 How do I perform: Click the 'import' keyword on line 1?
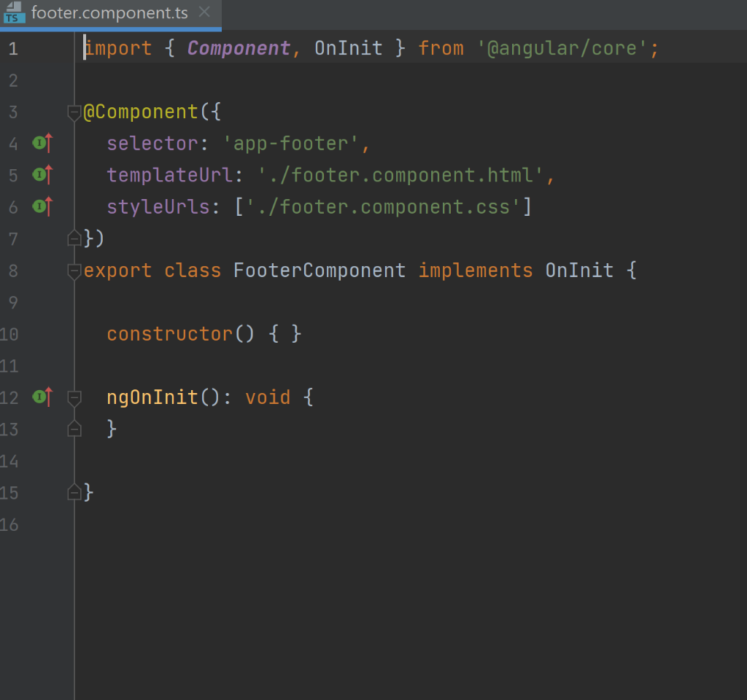point(117,48)
